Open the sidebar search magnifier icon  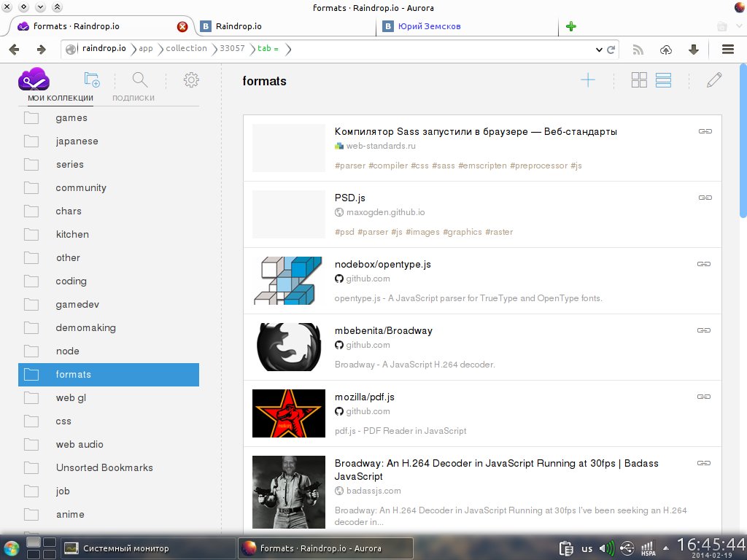(140, 79)
